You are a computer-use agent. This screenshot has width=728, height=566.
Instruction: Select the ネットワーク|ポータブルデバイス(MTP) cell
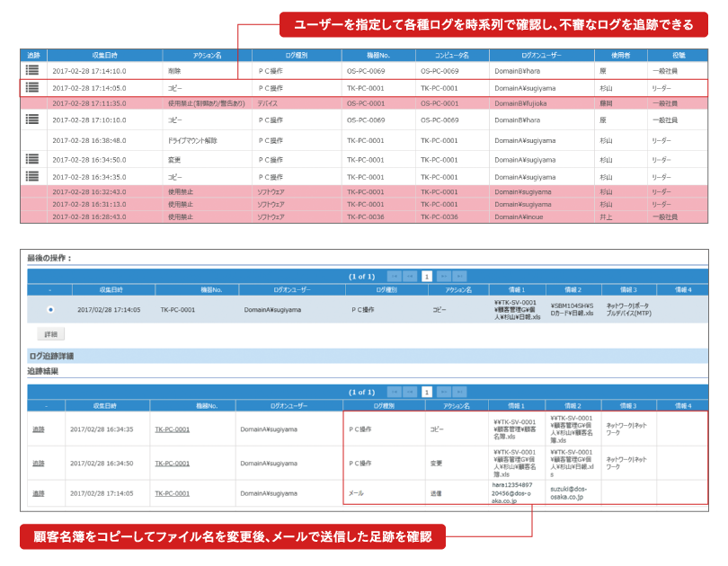click(628, 309)
